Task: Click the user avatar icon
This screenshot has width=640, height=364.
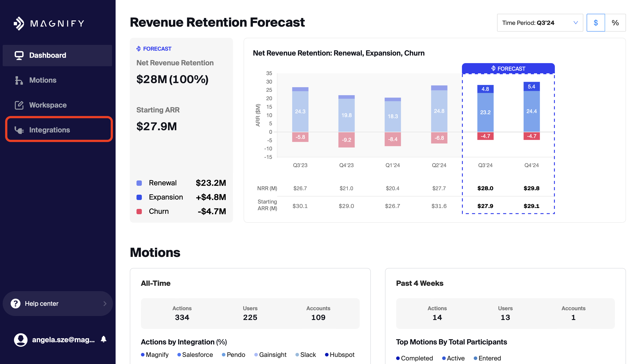Action: (20, 340)
